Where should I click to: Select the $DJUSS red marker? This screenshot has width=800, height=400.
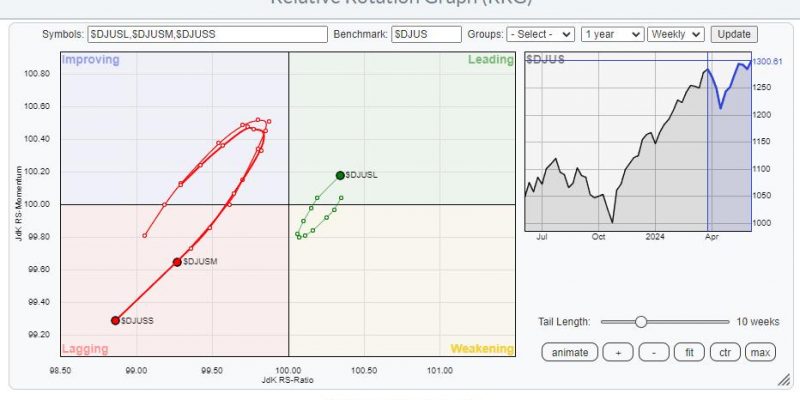coord(115,320)
